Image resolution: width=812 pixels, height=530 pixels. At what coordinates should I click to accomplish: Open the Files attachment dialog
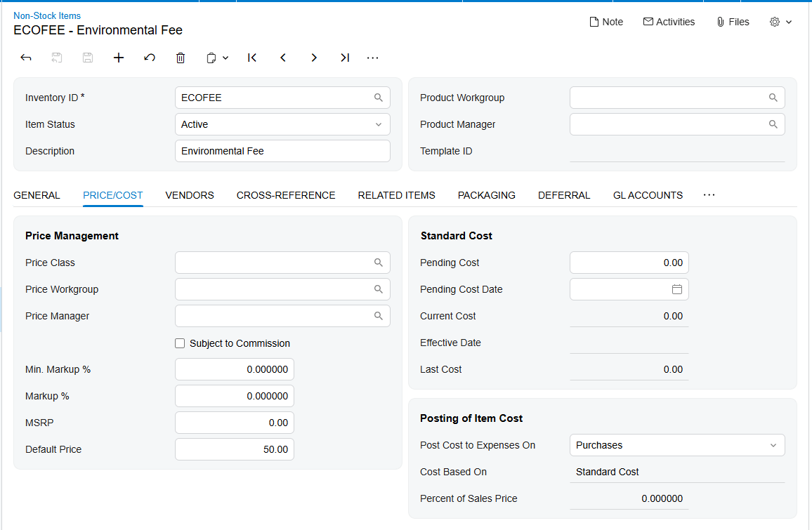(x=733, y=22)
